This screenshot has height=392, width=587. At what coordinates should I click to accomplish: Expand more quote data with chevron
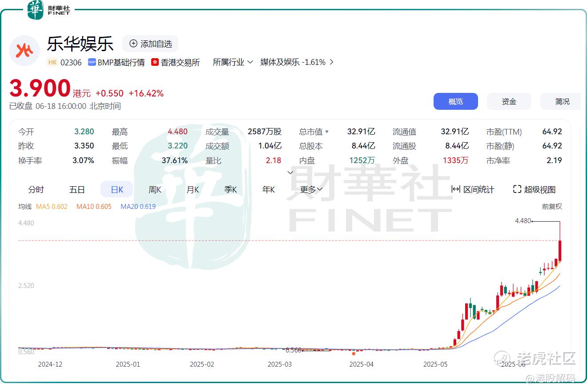pos(290,172)
